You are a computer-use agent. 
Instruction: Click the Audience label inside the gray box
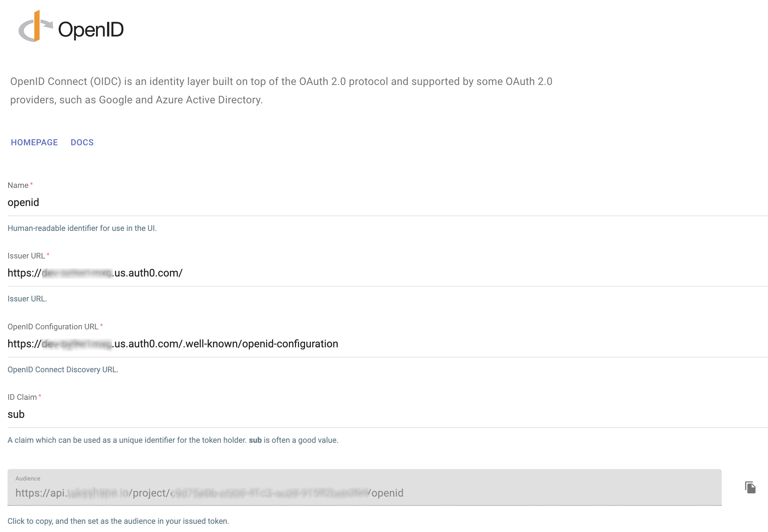(x=28, y=478)
